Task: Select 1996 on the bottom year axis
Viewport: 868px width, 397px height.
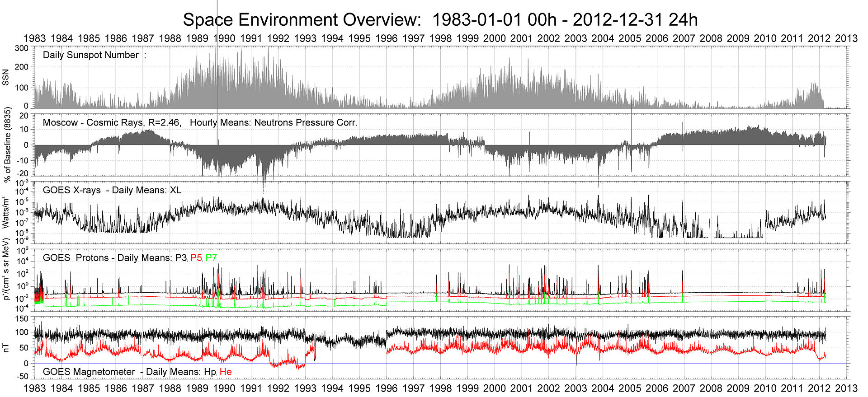Action: click(x=387, y=388)
